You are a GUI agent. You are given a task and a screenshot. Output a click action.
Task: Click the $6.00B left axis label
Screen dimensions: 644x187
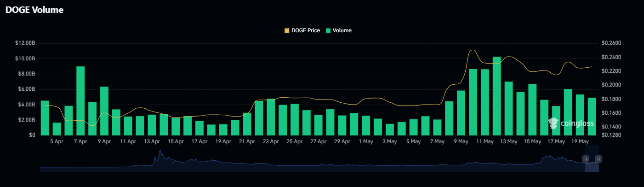27,89
